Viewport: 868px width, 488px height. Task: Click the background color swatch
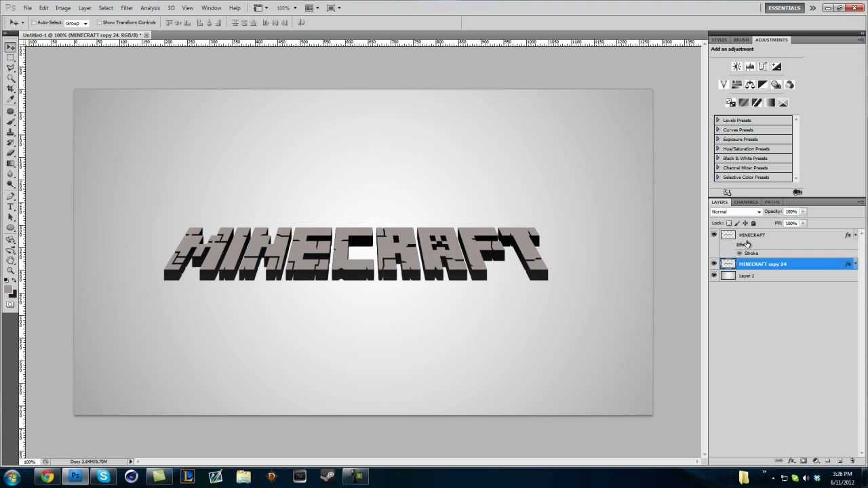[x=13, y=293]
